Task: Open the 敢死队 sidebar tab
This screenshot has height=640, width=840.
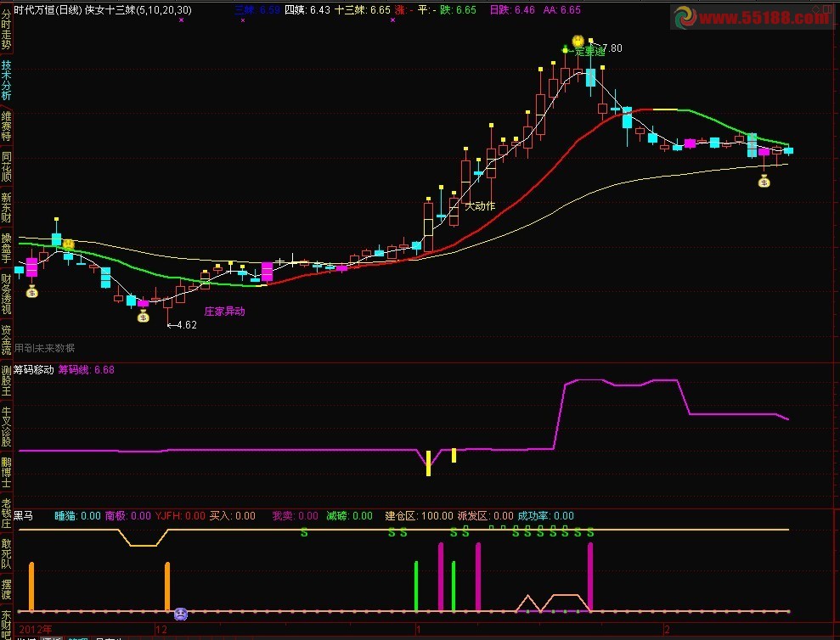Action: point(6,553)
